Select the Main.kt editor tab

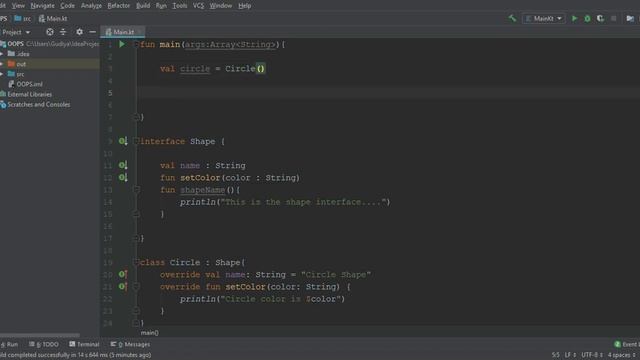(122, 32)
